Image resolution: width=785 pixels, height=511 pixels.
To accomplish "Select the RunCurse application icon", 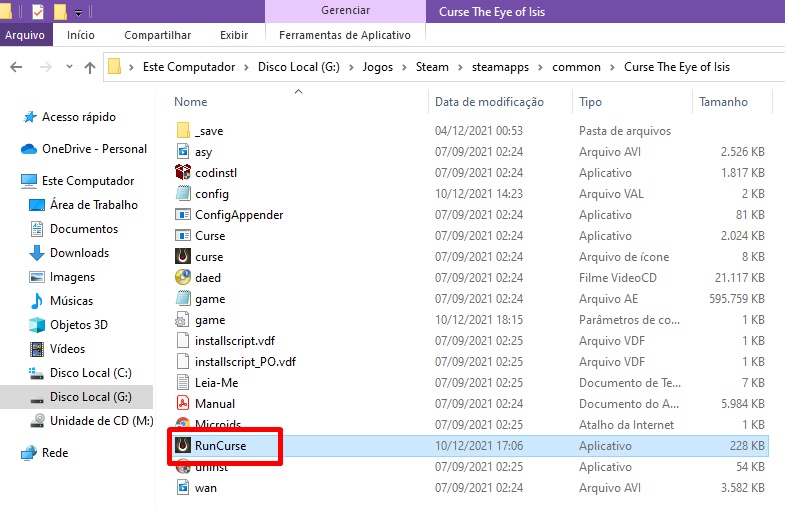I will tap(183, 445).
